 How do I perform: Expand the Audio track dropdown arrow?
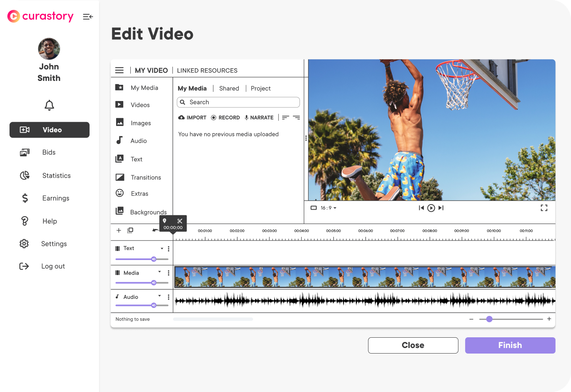click(x=160, y=296)
